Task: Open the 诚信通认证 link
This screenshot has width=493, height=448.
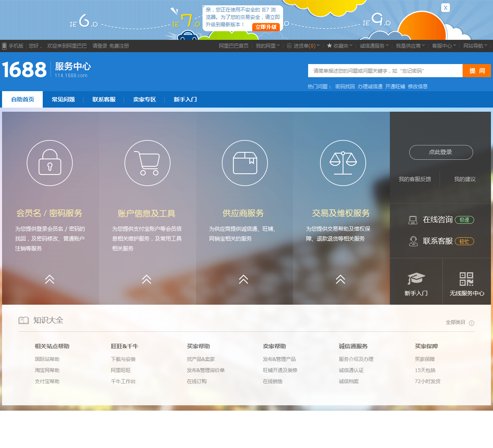Action: coord(351,370)
